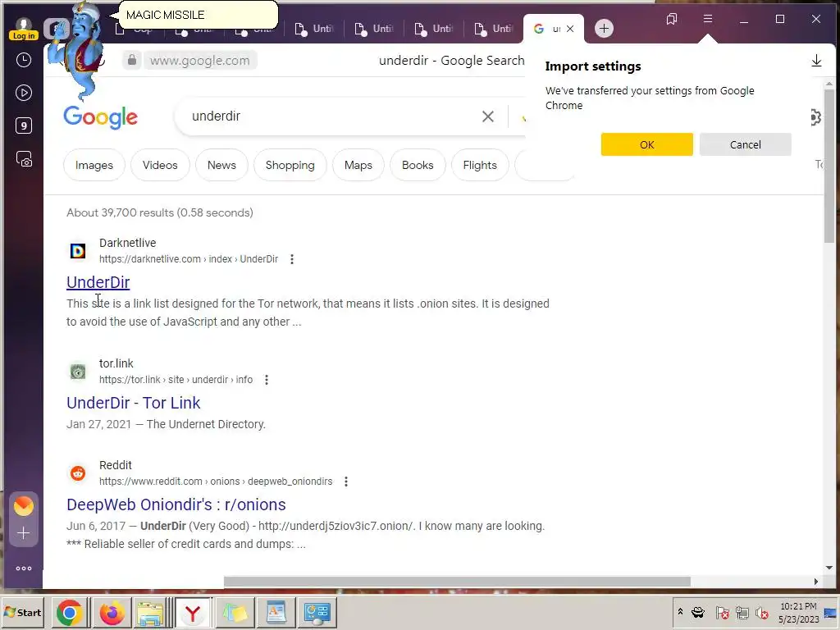Open the document editor taskbar item
The image size is (840, 630).
click(x=276, y=614)
